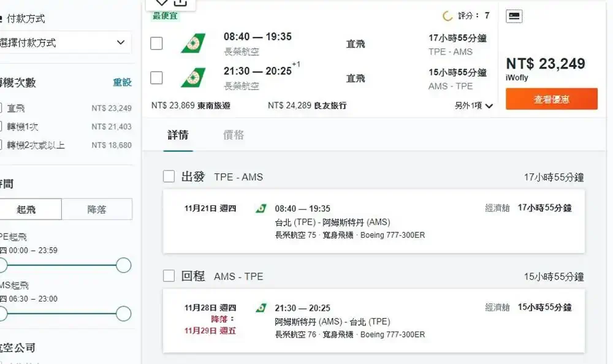Expand 另外1項 more offers

[x=473, y=105]
